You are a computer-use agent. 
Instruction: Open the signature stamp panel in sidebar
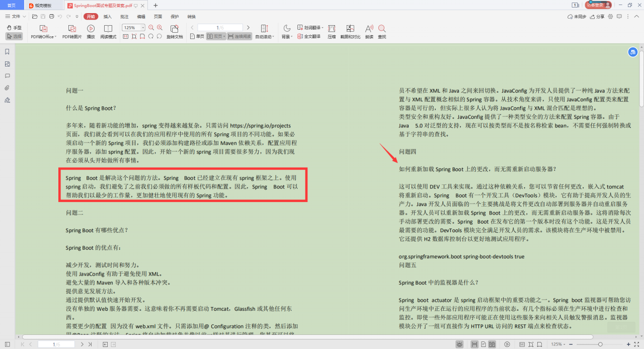pyautogui.click(x=7, y=100)
